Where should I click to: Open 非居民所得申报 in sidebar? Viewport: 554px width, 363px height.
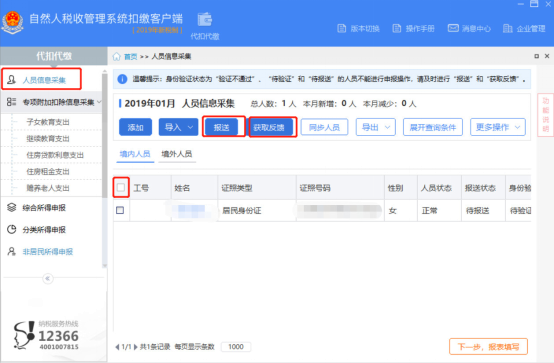tap(48, 252)
